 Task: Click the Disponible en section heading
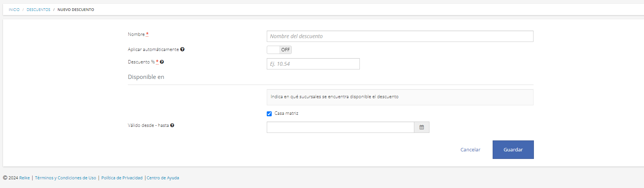click(146, 77)
